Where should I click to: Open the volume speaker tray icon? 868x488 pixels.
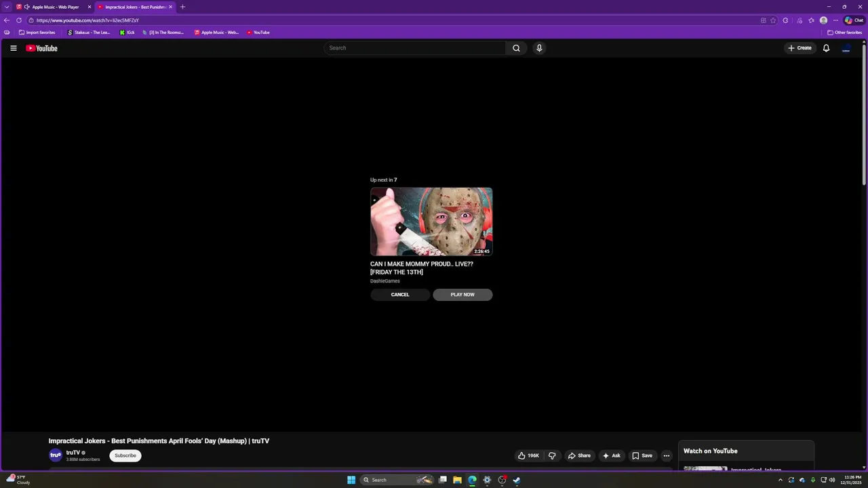(x=832, y=480)
